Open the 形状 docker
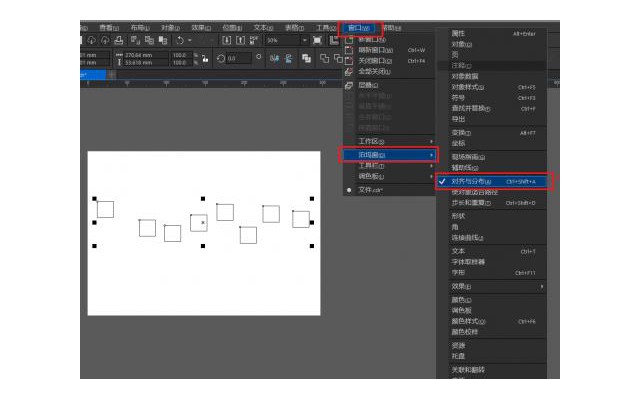 (x=492, y=216)
